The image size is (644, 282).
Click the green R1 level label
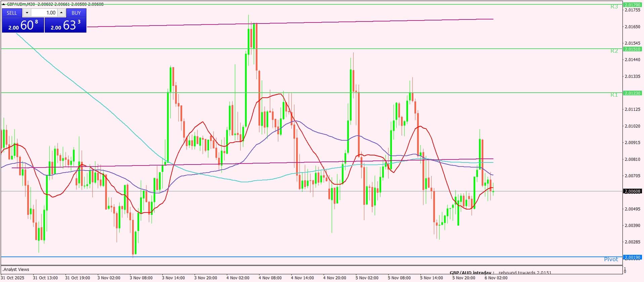coord(614,95)
